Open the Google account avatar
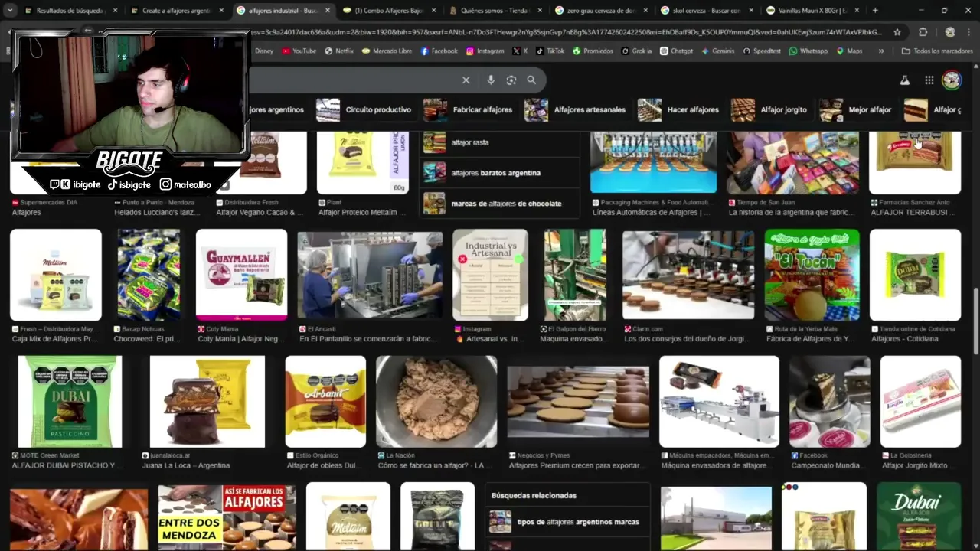 coord(952,80)
